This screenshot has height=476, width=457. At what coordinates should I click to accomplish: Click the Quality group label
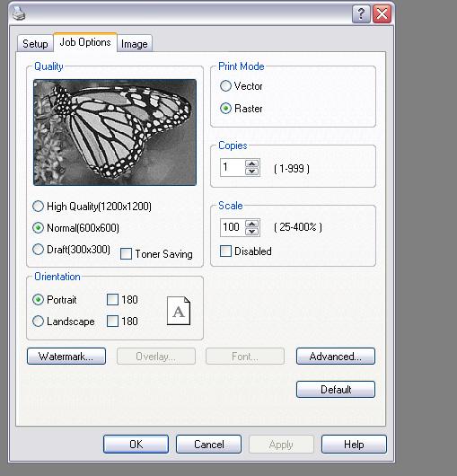(48, 66)
